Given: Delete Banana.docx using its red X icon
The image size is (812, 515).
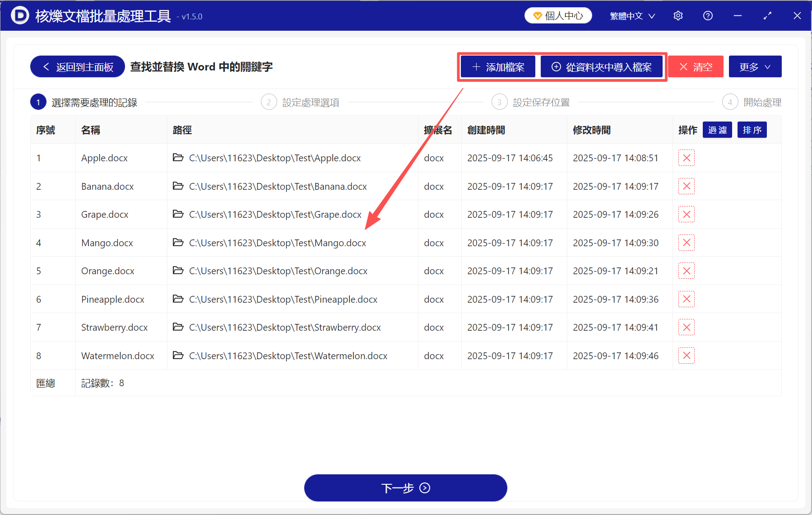Looking at the screenshot, I should click(x=686, y=186).
